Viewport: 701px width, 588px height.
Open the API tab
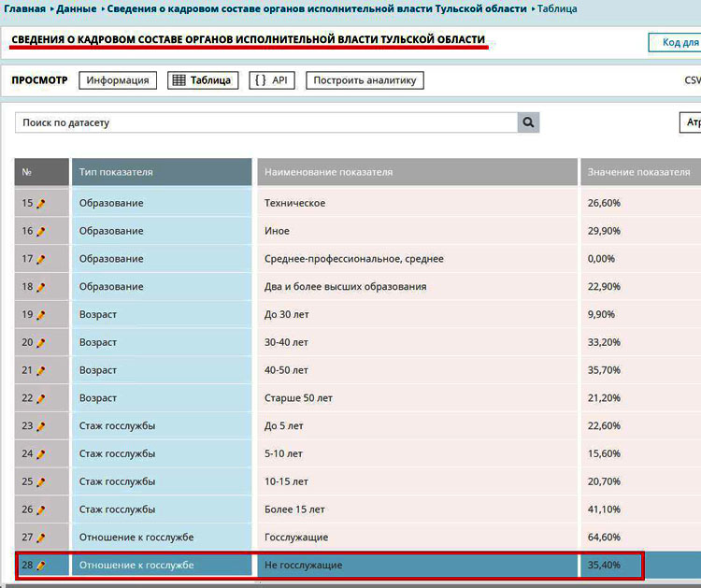tap(272, 80)
